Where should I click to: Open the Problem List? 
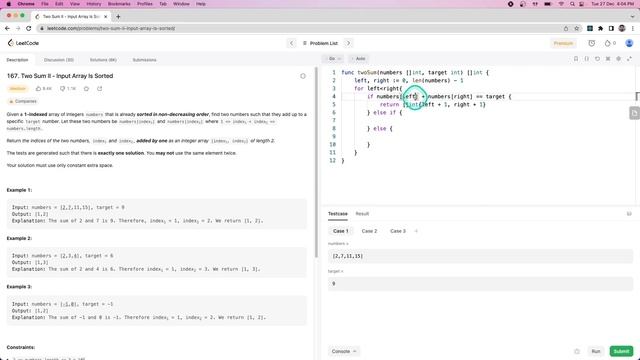coord(320,43)
